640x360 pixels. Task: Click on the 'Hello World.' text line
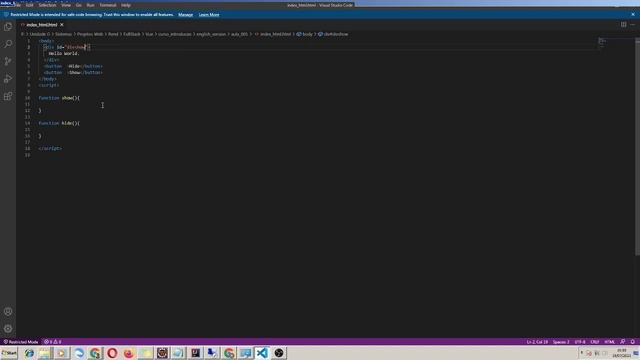pos(64,53)
